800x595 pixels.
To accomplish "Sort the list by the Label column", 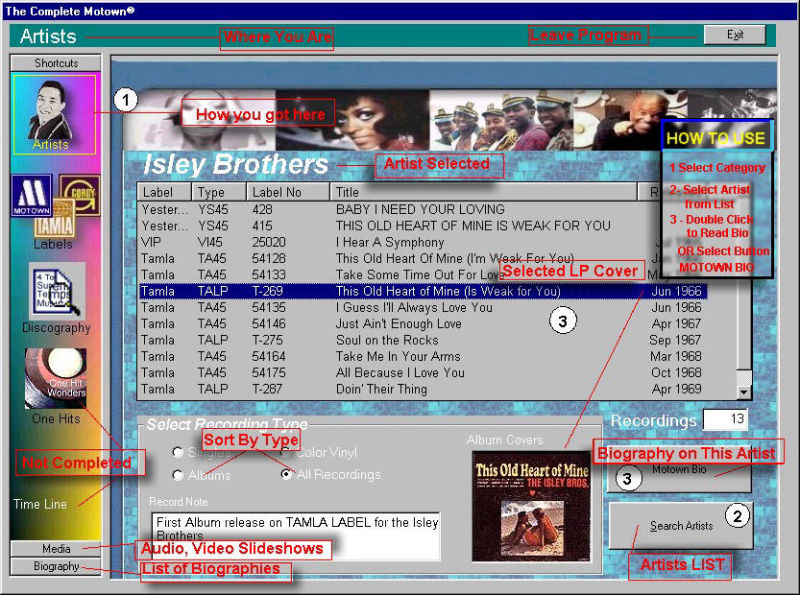I will 164,192.
